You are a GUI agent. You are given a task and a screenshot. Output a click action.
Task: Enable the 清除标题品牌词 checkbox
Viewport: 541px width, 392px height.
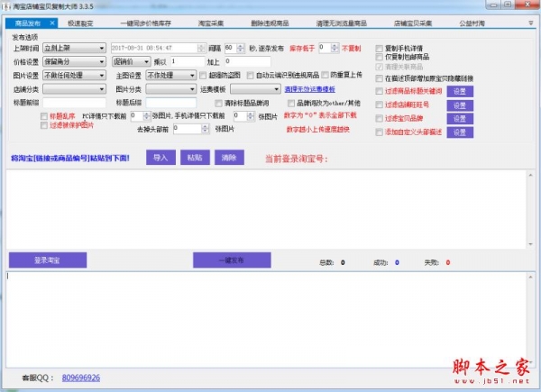click(x=218, y=103)
